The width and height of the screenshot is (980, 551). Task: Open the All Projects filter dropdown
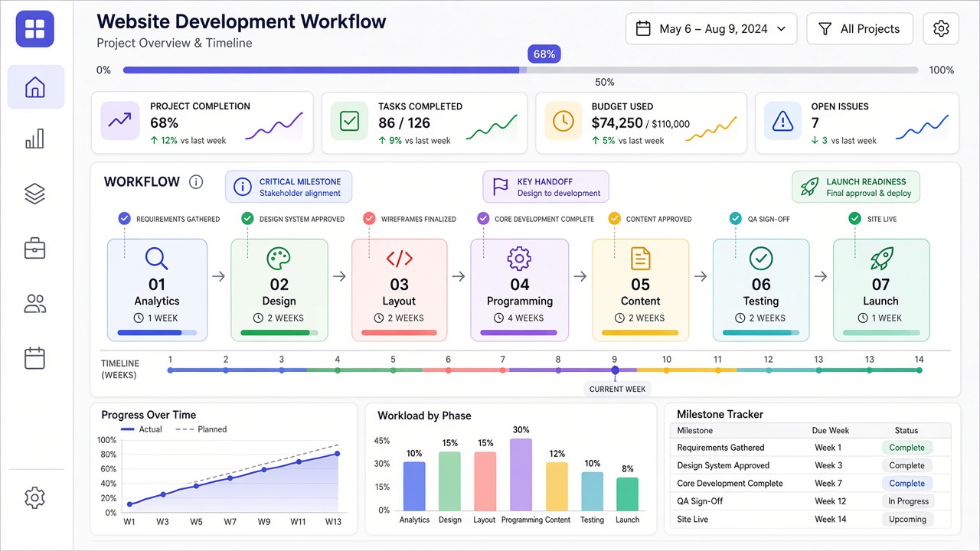pyautogui.click(x=860, y=29)
